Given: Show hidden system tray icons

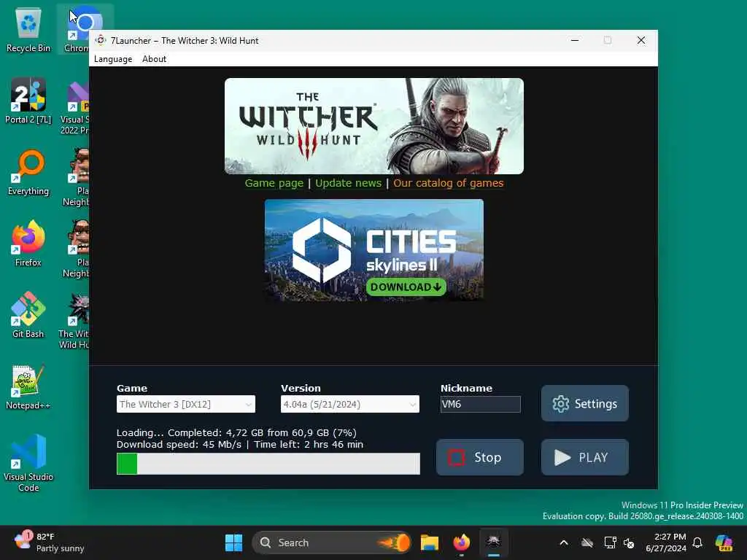Looking at the screenshot, I should 564,542.
